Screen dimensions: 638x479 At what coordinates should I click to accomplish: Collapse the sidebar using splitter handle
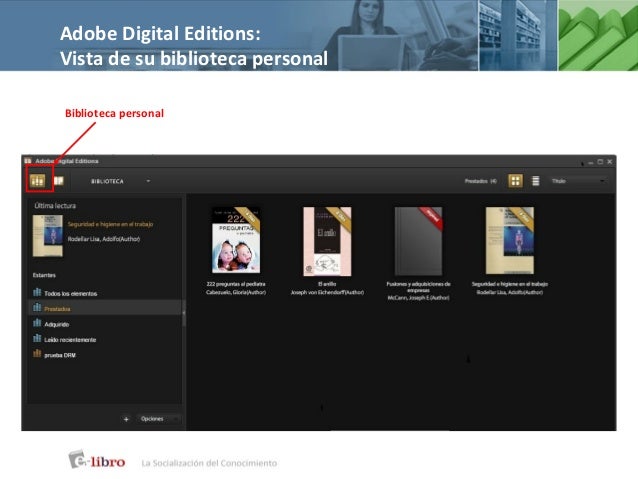tap(184, 313)
